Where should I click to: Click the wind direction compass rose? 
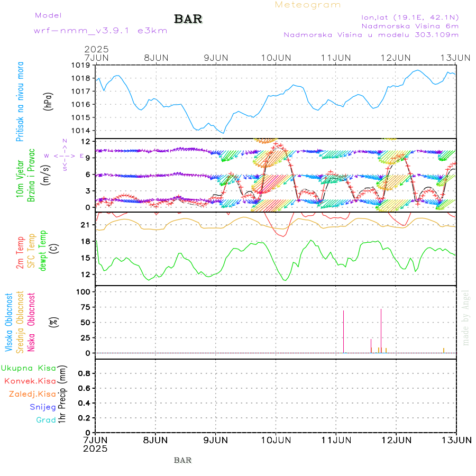coord(65,155)
